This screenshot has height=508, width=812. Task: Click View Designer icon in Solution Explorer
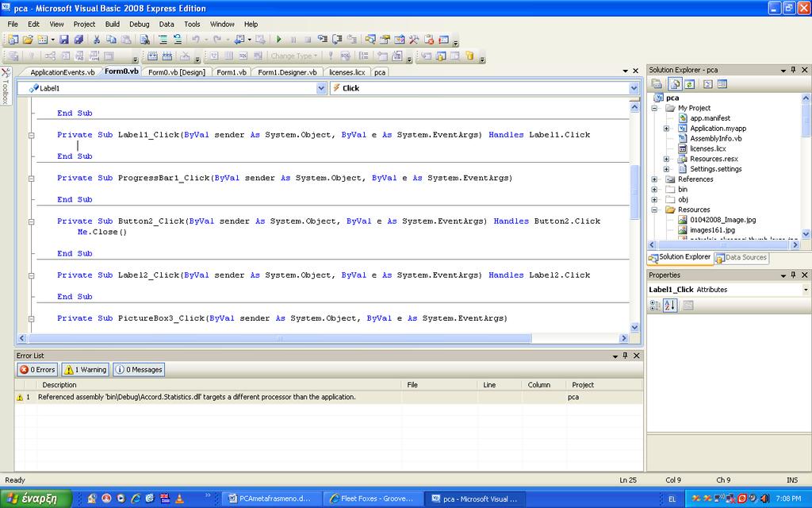(722, 84)
